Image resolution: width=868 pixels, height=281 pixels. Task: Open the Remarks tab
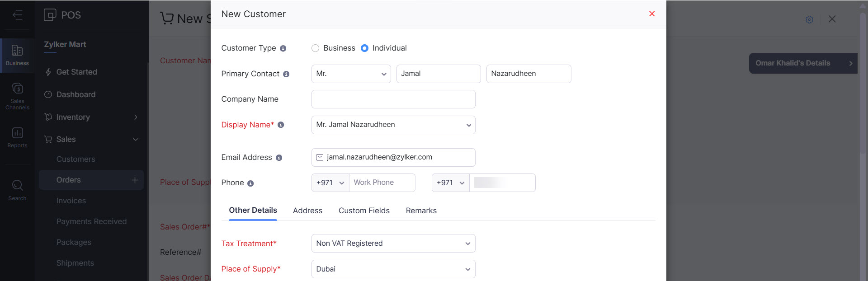tap(421, 211)
